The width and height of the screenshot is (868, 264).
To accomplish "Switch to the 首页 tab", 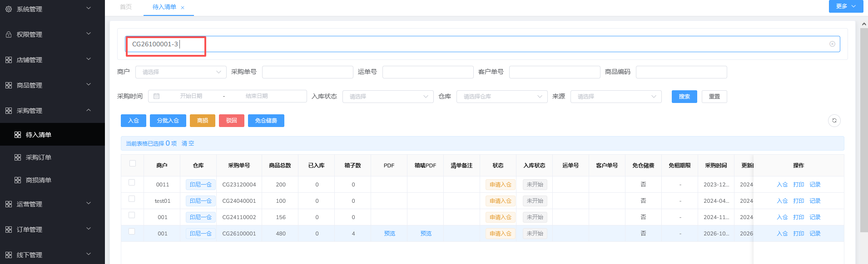I will [x=126, y=7].
